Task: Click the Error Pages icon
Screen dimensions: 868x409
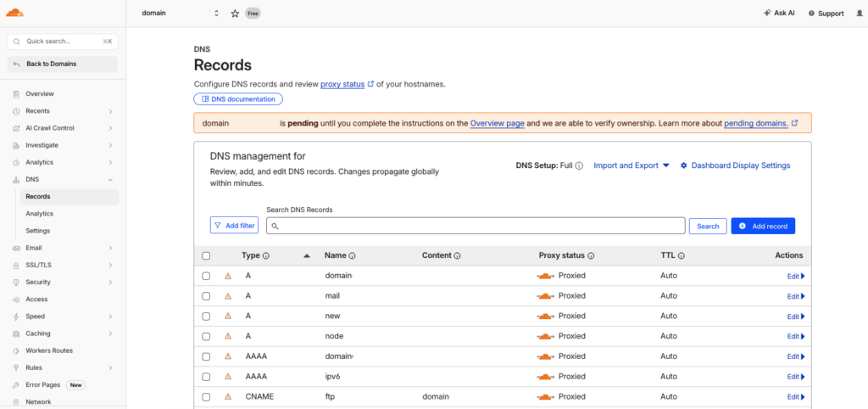Action: click(16, 385)
